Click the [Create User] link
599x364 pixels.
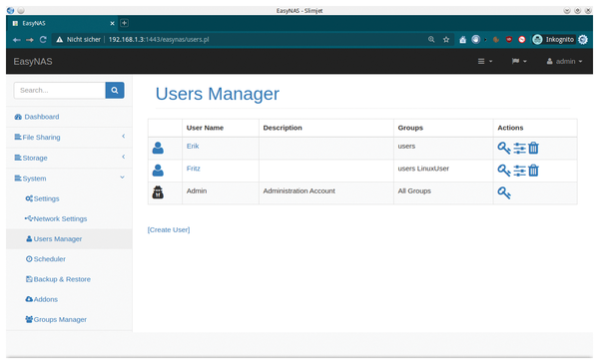click(x=169, y=229)
